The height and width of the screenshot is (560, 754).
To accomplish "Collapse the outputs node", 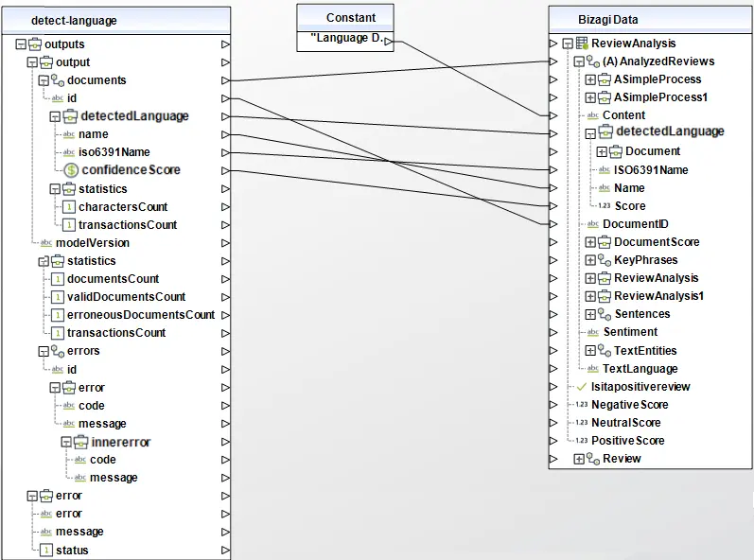I will (x=21, y=44).
